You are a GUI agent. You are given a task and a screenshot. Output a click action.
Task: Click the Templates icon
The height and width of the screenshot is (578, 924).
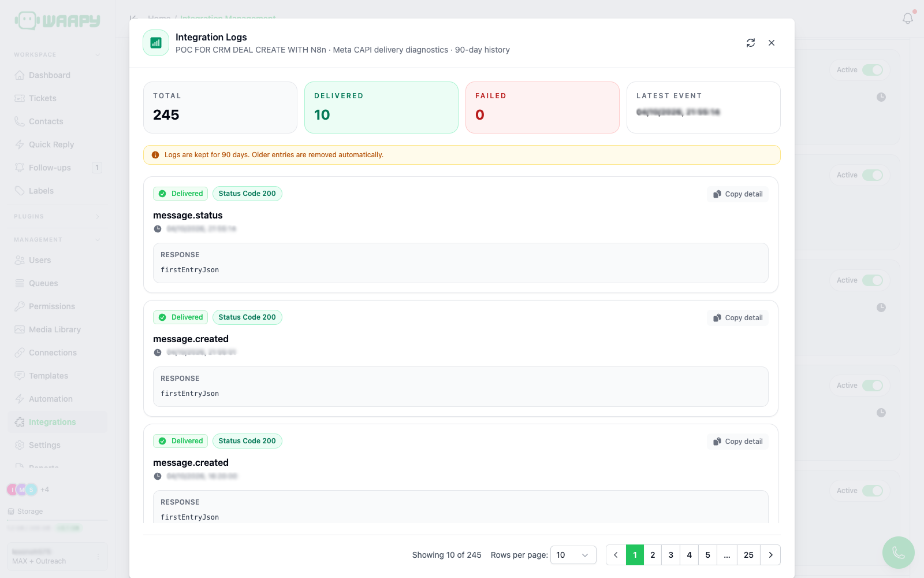point(20,376)
